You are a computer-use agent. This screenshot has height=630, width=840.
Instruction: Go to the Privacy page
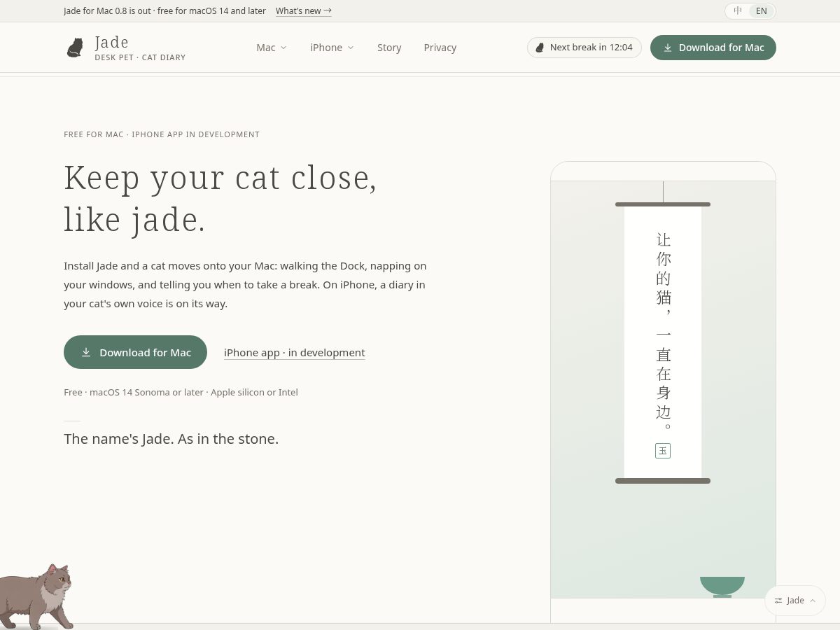point(440,48)
